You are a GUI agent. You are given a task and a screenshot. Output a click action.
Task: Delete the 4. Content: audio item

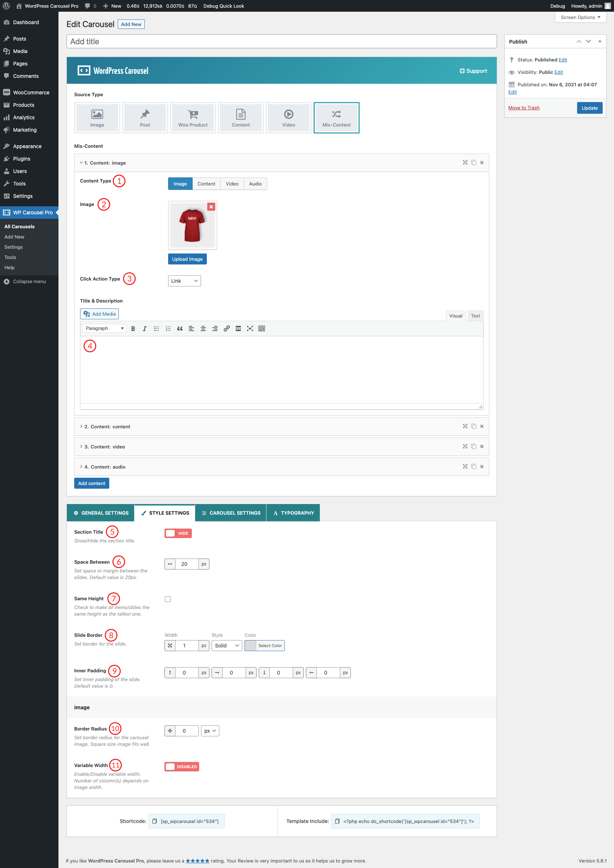(x=482, y=466)
